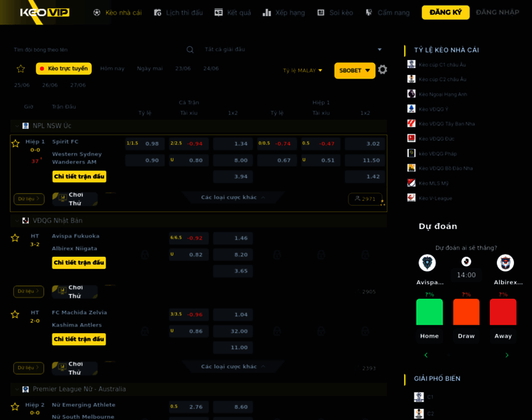Collapse the NPL NSW Úc league section
Image resolution: width=532 pixels, height=420 pixels.
pos(17,126)
